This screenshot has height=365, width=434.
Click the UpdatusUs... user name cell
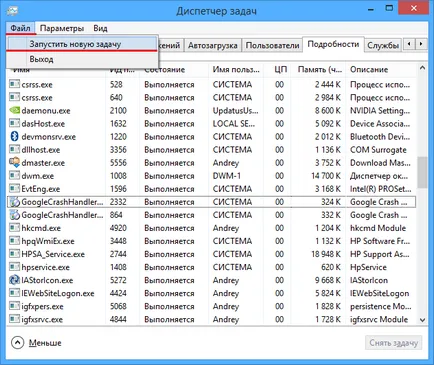pos(235,110)
